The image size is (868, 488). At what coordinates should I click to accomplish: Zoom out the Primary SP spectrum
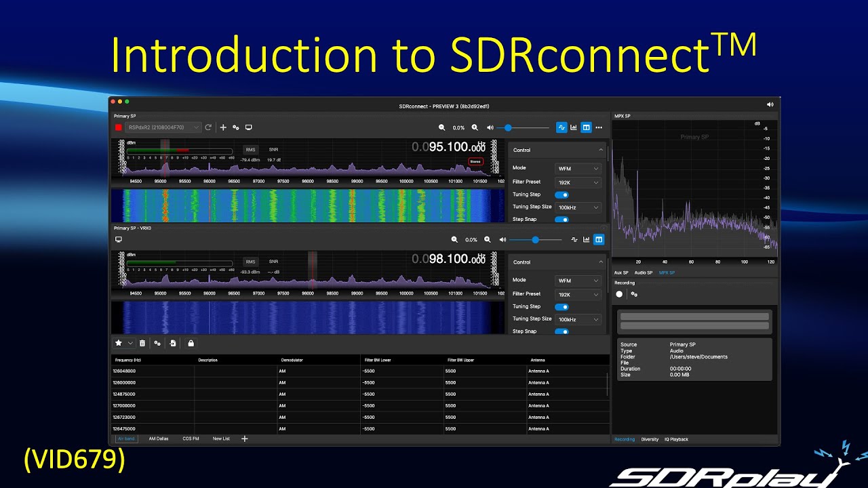442,127
